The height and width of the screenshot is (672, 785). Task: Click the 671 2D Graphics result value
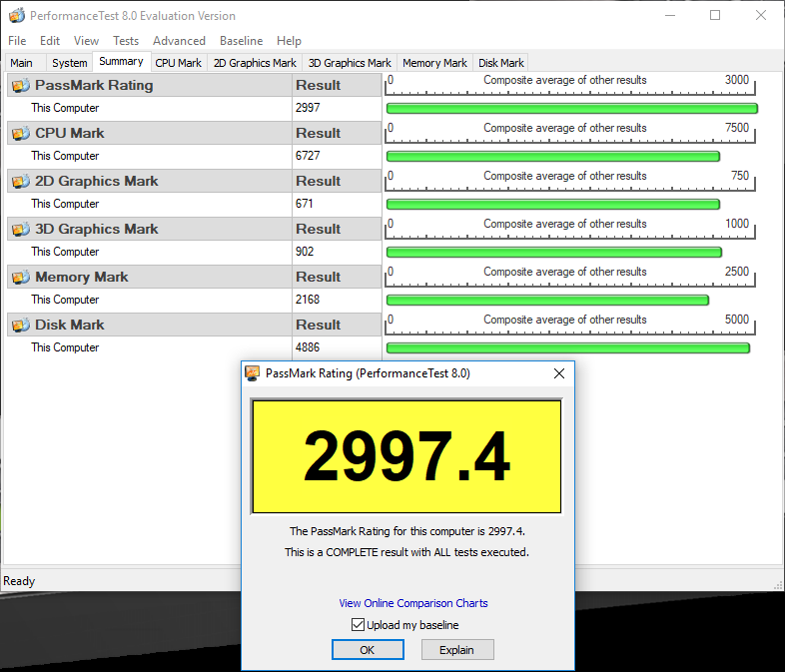(304, 204)
